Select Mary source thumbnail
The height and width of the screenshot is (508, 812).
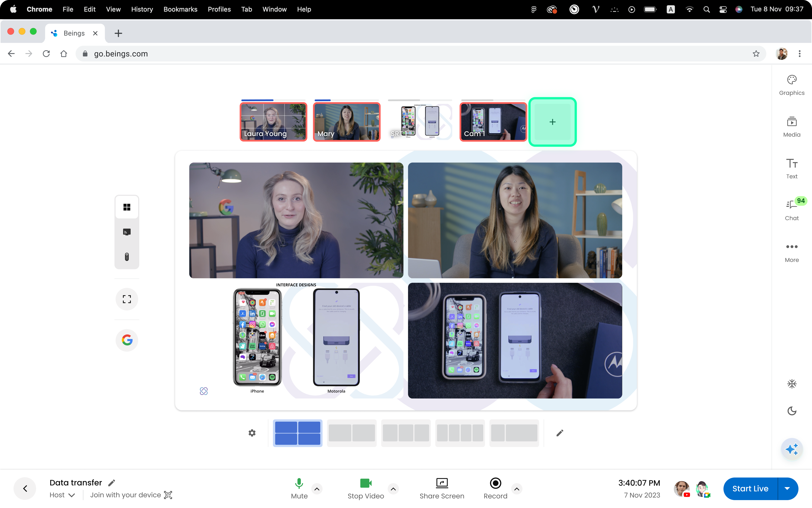tap(347, 122)
